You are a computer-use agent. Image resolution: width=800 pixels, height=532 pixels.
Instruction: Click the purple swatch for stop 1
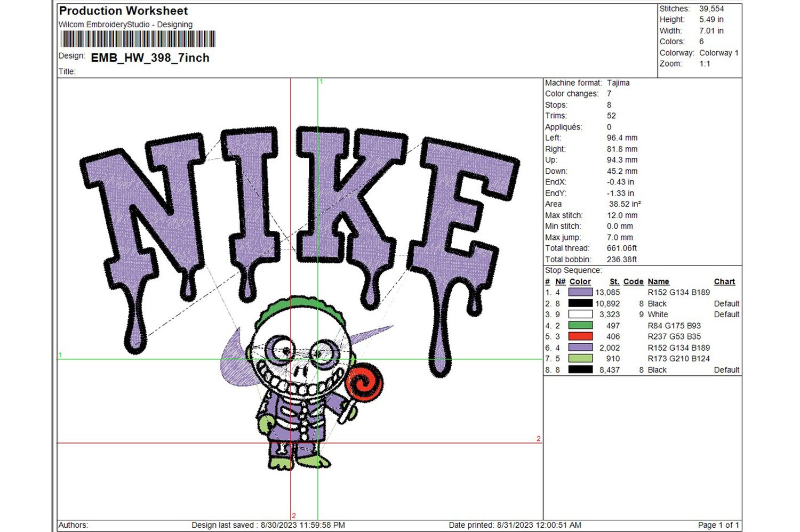pyautogui.click(x=580, y=292)
